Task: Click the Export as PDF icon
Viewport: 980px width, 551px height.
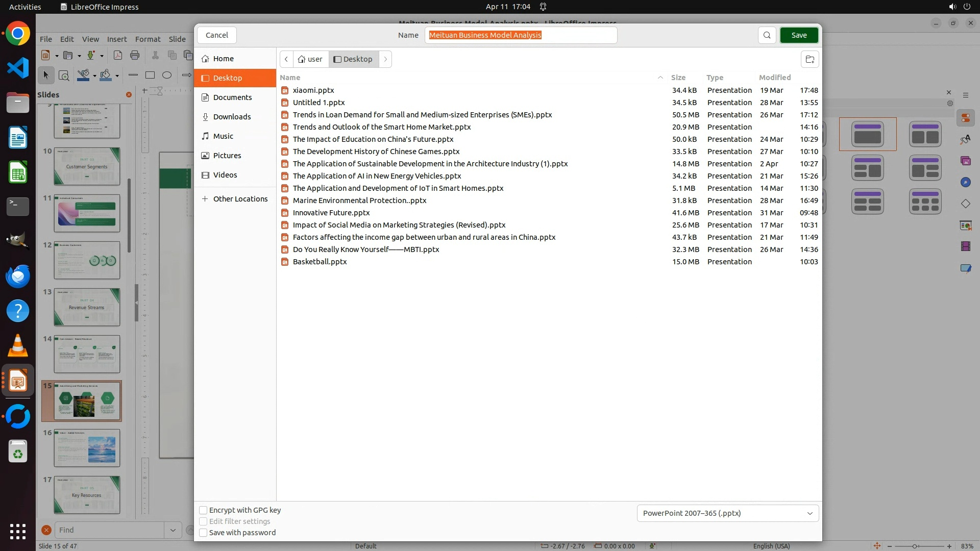Action: 118,55
